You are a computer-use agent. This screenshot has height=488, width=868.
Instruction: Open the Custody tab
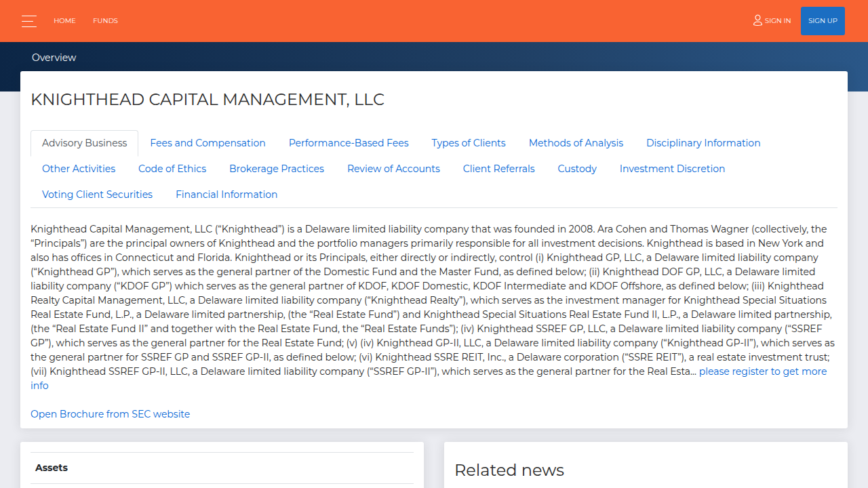(577, 169)
